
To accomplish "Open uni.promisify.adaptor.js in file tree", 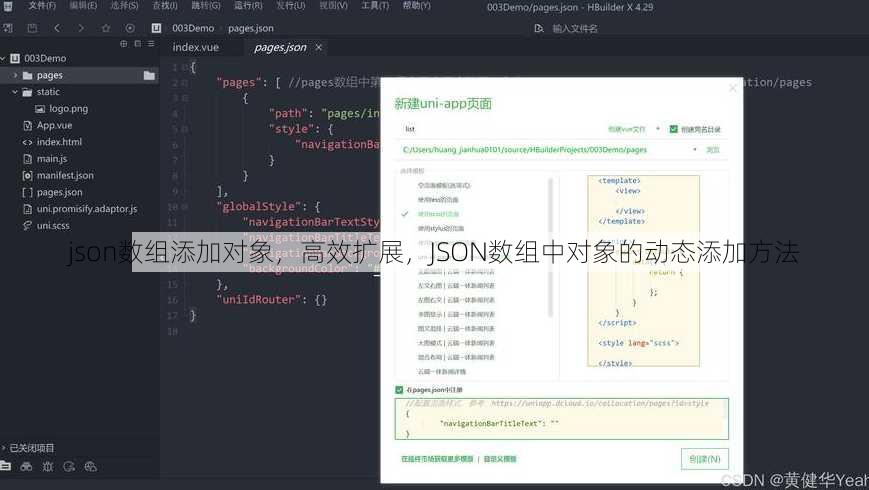I will [x=87, y=209].
